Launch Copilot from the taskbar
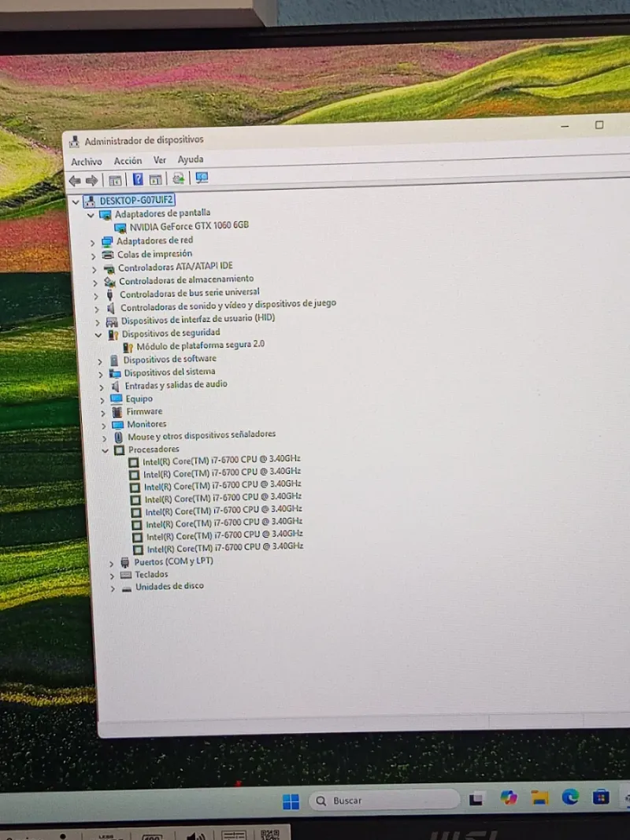The image size is (630, 840). [508, 798]
